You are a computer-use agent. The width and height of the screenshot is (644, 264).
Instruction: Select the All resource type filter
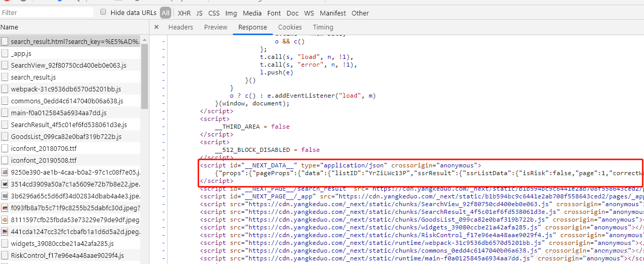[x=166, y=13]
